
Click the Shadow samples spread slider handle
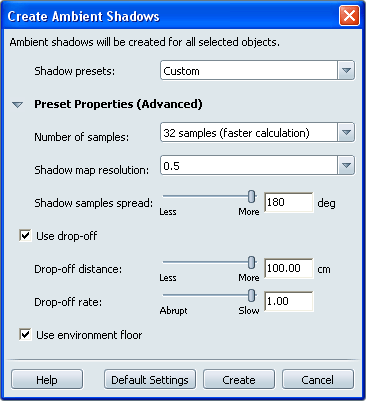tap(252, 197)
